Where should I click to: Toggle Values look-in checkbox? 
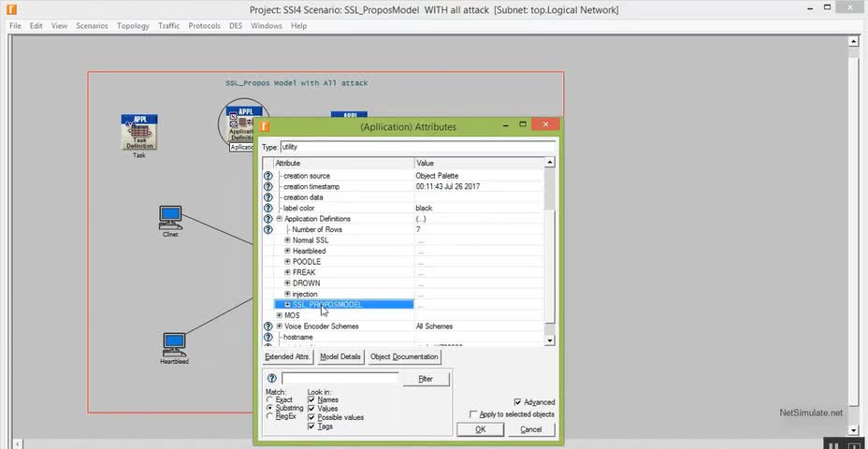click(311, 409)
